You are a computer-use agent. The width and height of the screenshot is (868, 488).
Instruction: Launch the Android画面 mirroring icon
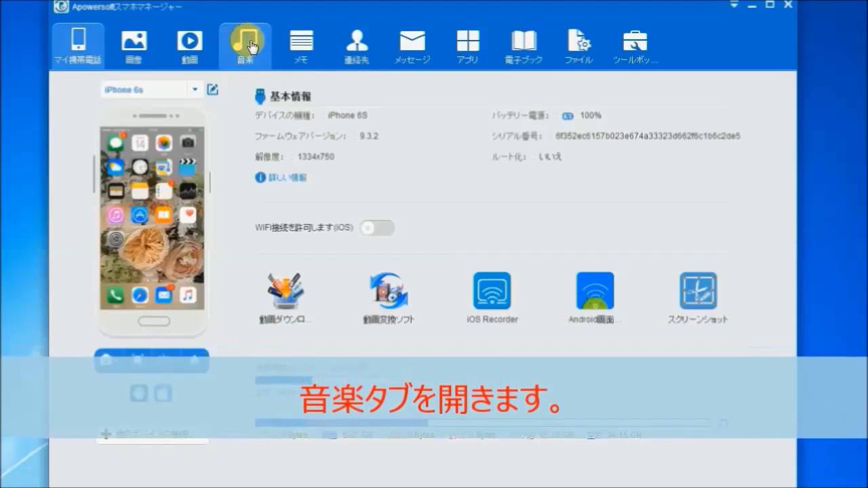[x=595, y=291]
